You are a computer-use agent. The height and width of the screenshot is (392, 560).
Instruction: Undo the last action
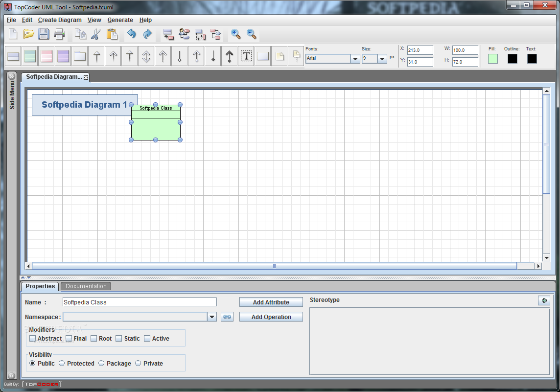click(x=132, y=34)
